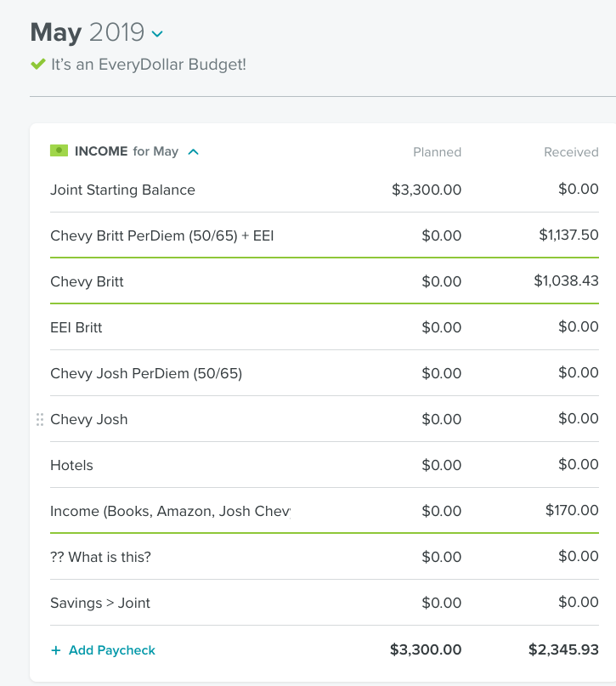
Task: Edit planned amount for Chevy Josh PerDiem
Action: (441, 373)
